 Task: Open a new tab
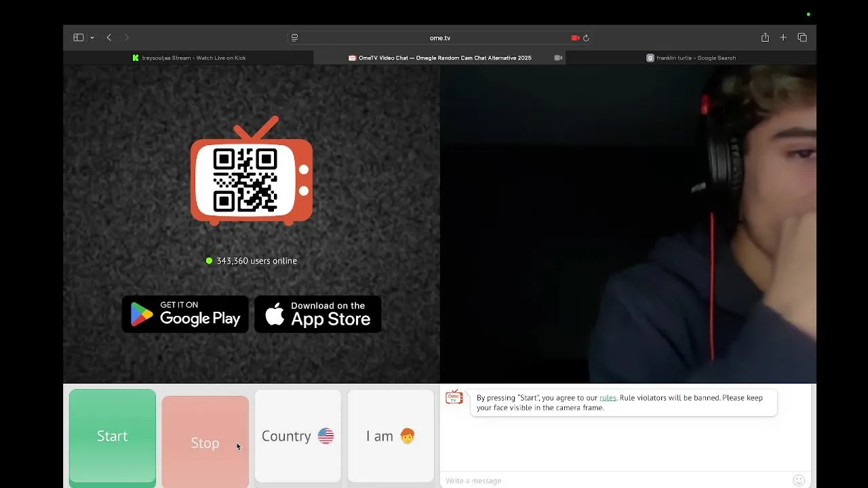(x=783, y=38)
